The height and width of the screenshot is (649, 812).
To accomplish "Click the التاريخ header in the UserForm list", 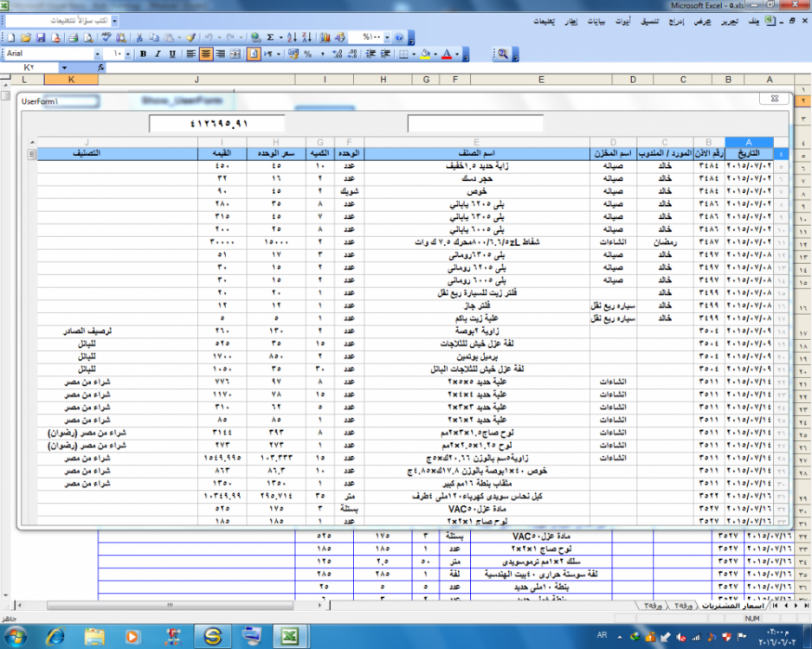I will 748,153.
